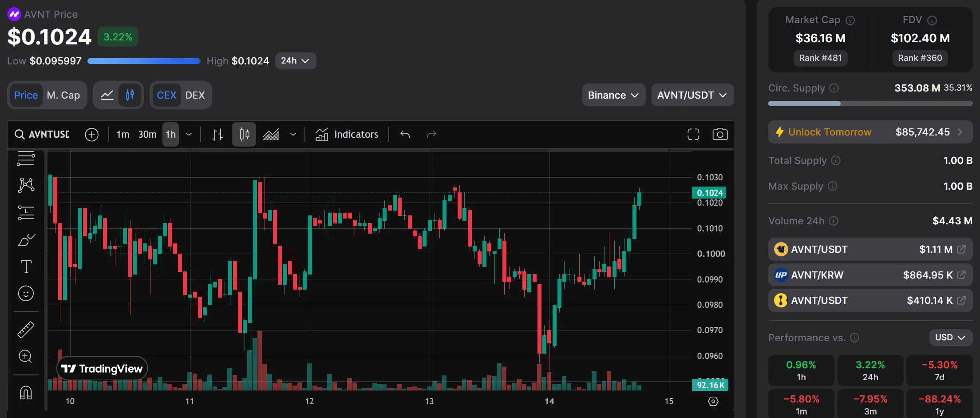Redo the chart action
Screen dimensions: 980x418
pos(431,134)
